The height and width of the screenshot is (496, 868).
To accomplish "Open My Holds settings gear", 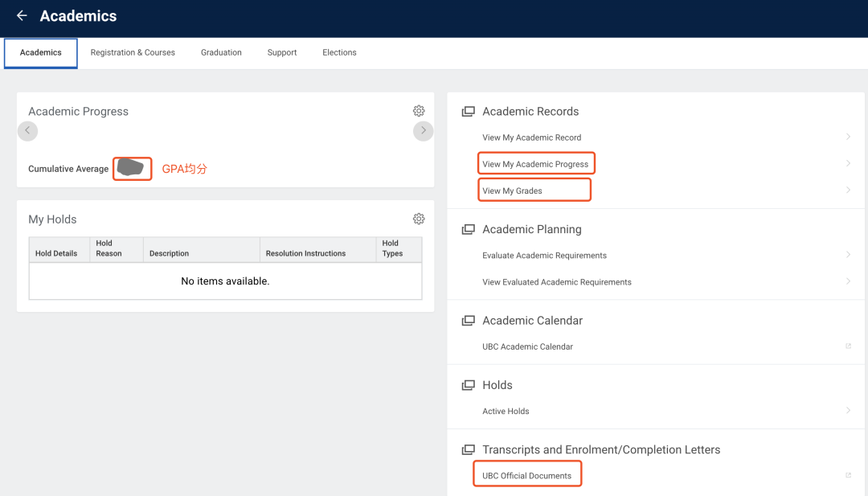I will pos(419,219).
